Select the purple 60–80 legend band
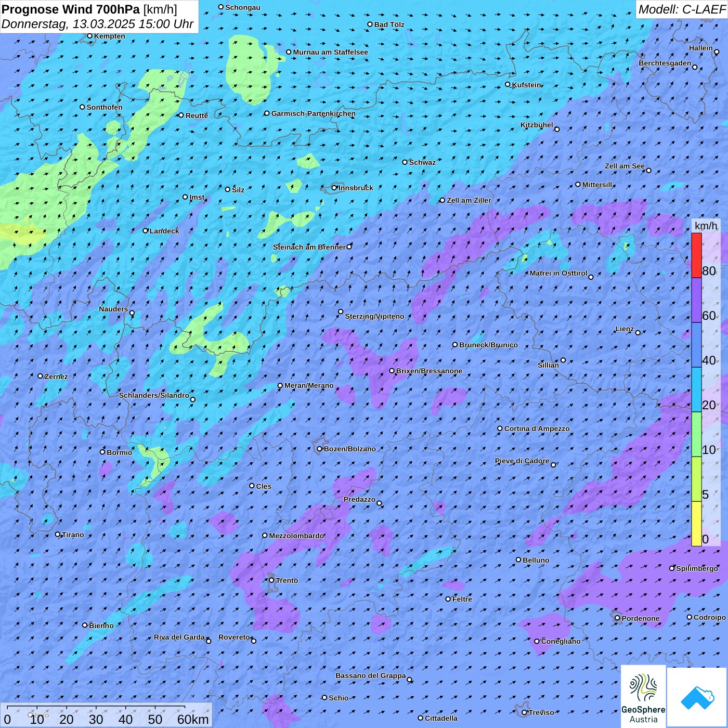The height and width of the screenshot is (728, 728). (696, 300)
